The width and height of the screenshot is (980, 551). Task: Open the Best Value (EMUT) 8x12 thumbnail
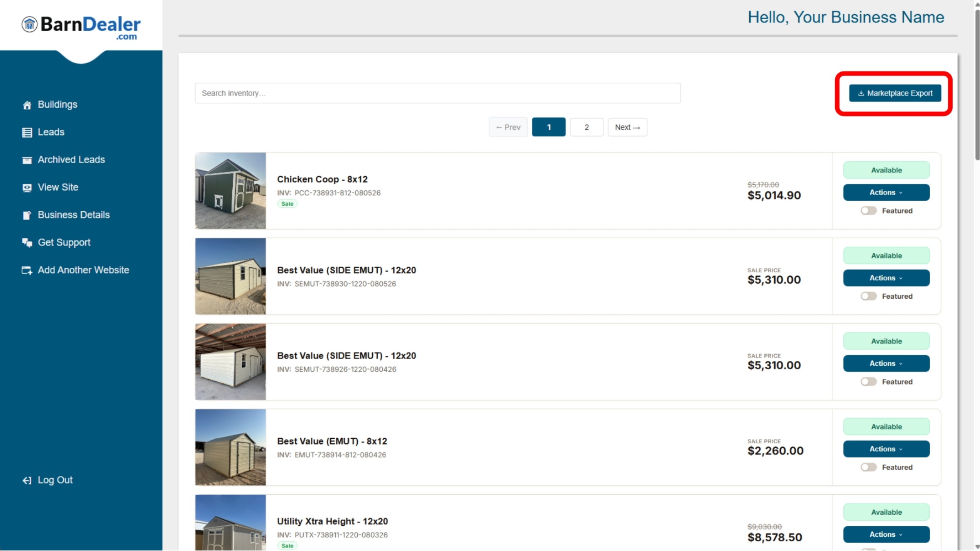coord(230,447)
